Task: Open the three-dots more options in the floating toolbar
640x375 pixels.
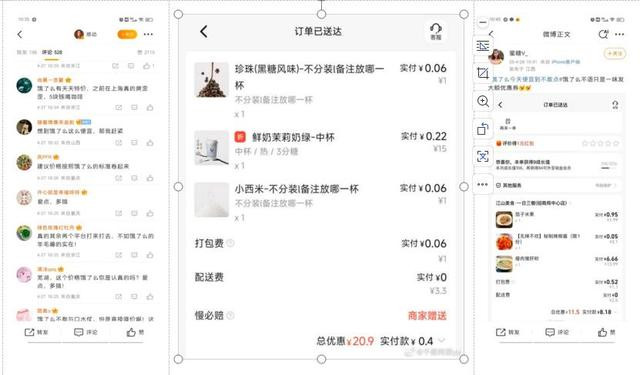Action: tap(483, 184)
